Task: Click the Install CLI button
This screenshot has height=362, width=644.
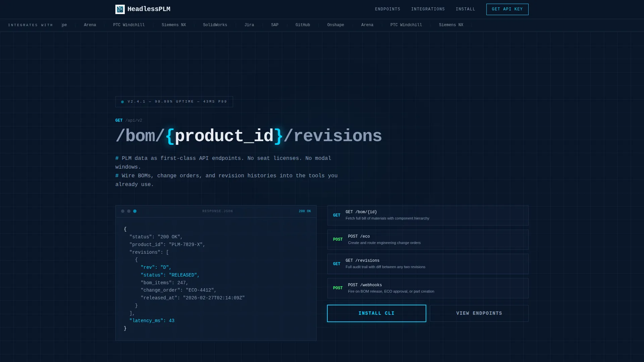Action: [x=376, y=313]
